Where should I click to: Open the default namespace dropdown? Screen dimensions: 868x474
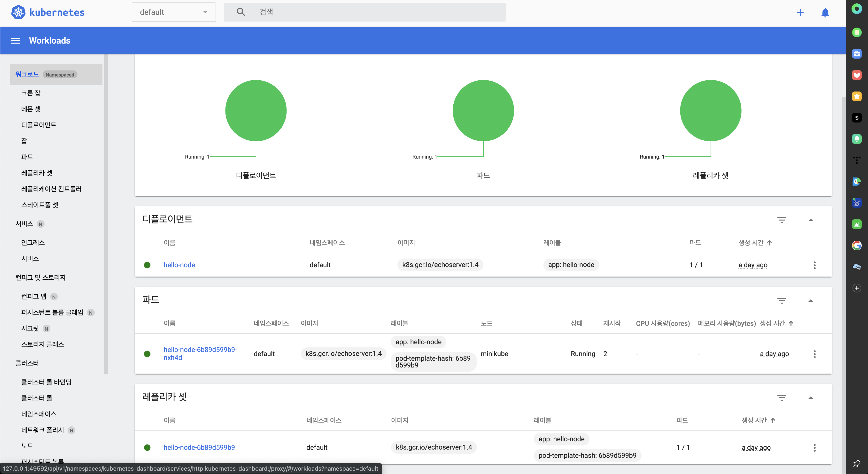click(174, 12)
